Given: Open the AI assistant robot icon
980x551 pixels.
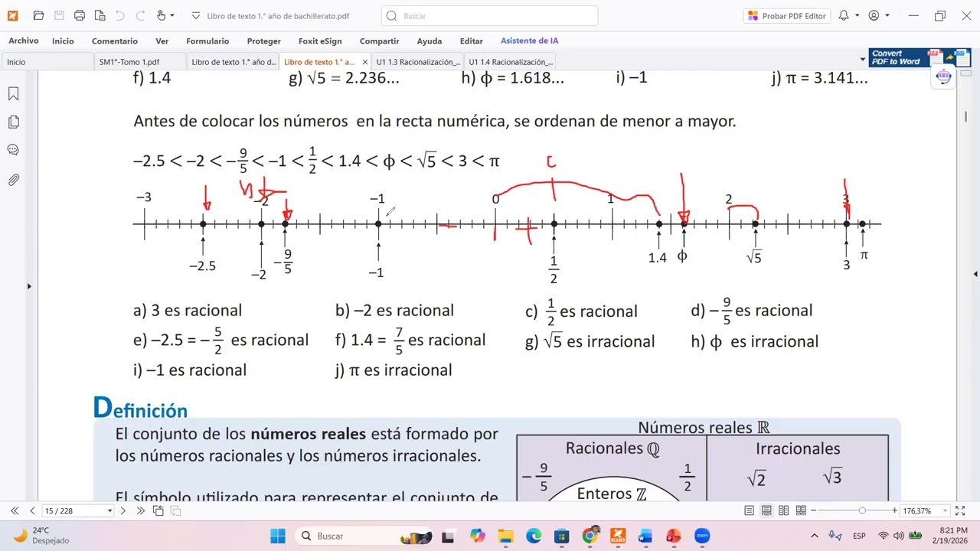Looking at the screenshot, I should (x=943, y=77).
